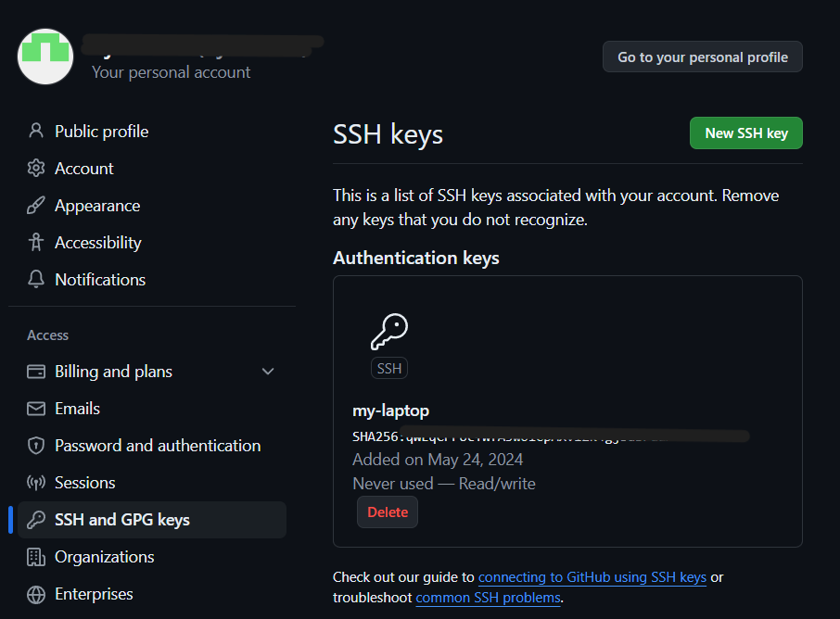This screenshot has height=619, width=840.
Task: Click the SSH key icon in the sidebar
Action: click(35, 519)
